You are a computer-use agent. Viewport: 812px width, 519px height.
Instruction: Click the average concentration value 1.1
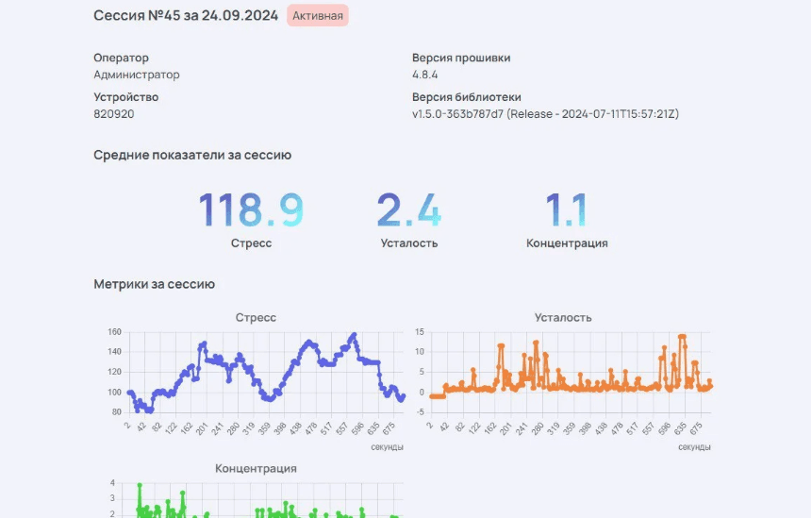(x=566, y=209)
